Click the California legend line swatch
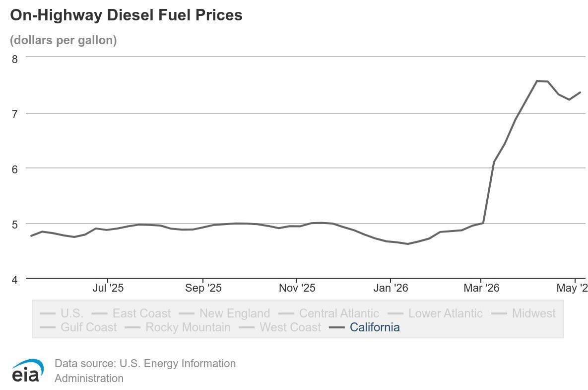Viewport: 588px width, 390px height. pos(336,328)
